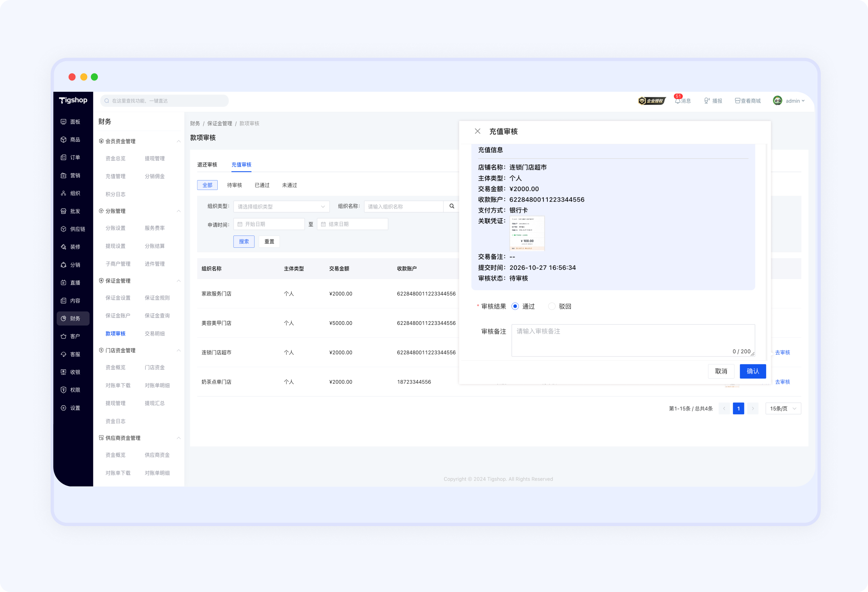Open the admin user menu
The width and height of the screenshot is (868, 592).
[x=789, y=101]
